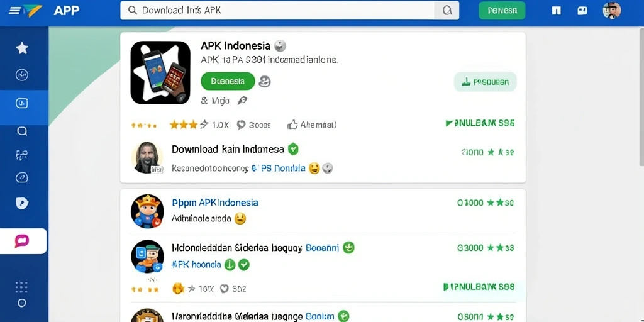Viewport: 644px width, 322px height.
Task: Click the green smiley badge after Beoanni
Action: pos(348,247)
